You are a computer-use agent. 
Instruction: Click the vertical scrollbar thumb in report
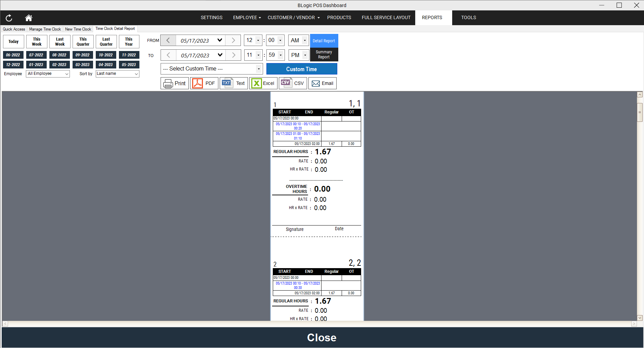[x=640, y=112]
